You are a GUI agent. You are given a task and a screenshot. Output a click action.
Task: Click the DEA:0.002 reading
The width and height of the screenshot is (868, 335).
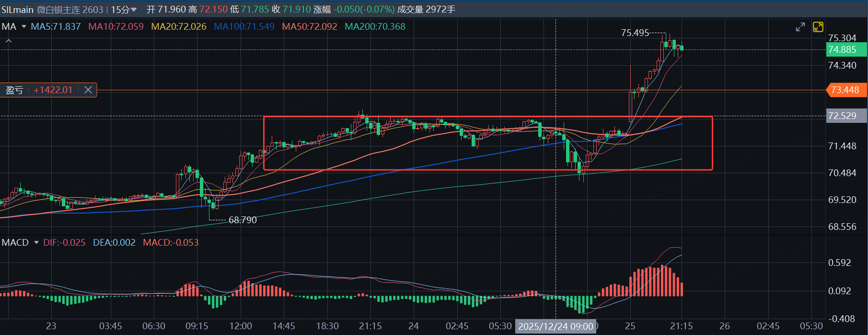114,243
